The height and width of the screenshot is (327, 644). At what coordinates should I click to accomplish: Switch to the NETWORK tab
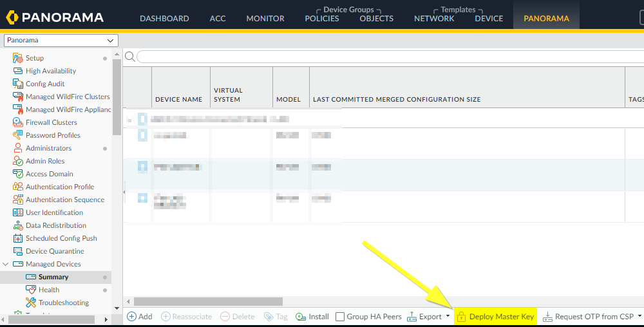tap(434, 19)
